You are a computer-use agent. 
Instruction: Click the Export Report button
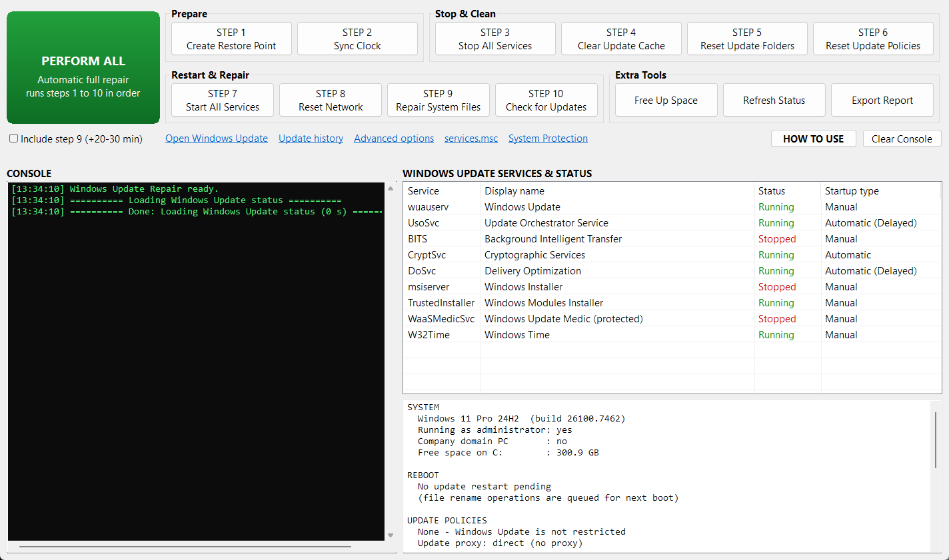click(x=882, y=100)
